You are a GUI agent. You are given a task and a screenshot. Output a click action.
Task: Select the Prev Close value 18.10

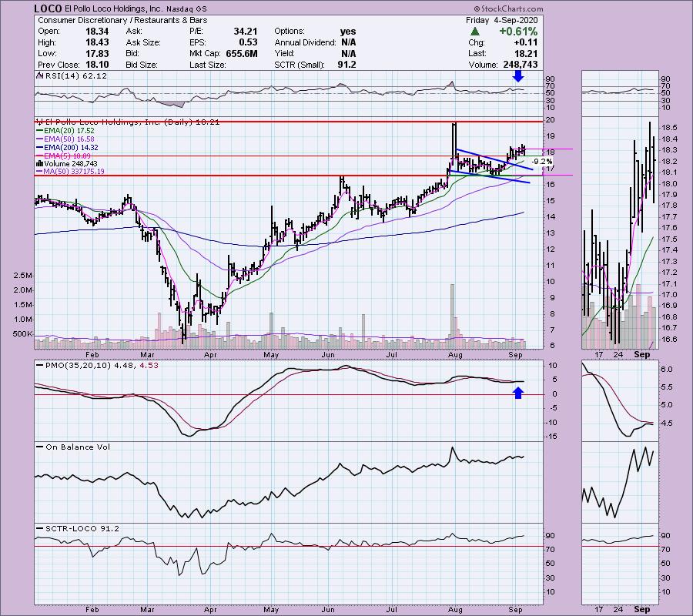98,65
